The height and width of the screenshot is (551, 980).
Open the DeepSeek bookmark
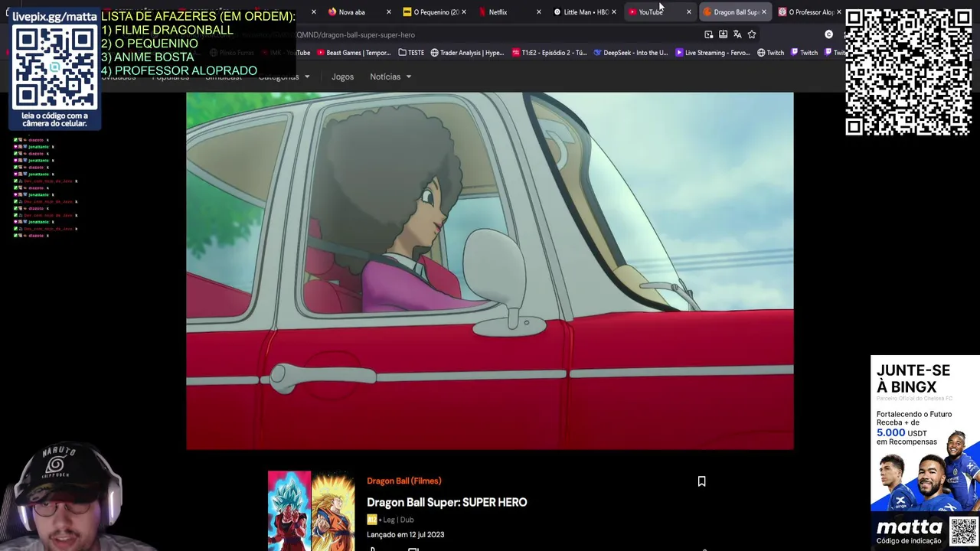point(631,53)
